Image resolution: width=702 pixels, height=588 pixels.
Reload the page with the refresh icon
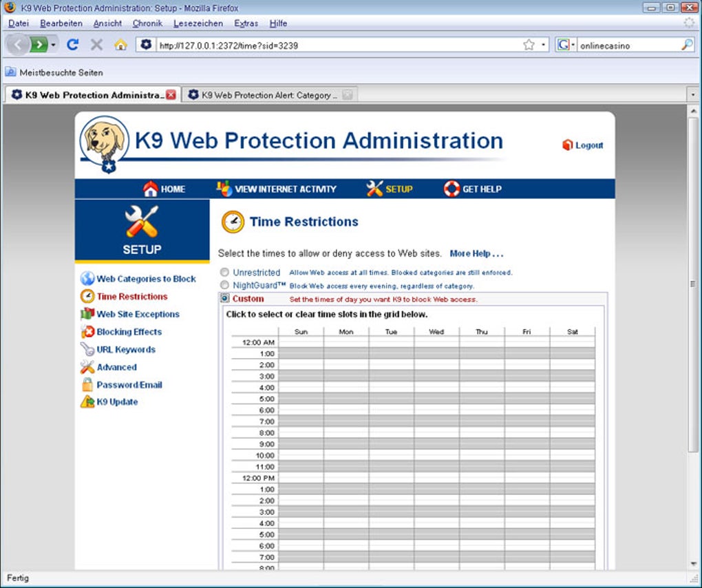[x=72, y=44]
